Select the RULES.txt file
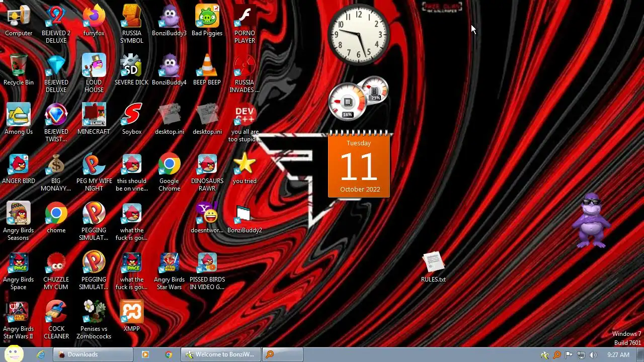 tap(434, 267)
